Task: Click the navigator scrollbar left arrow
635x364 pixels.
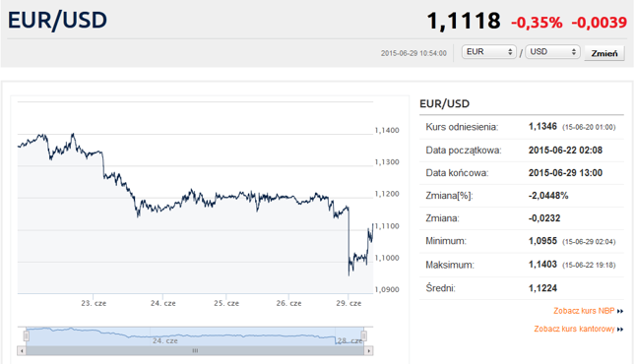Action: click(x=22, y=350)
